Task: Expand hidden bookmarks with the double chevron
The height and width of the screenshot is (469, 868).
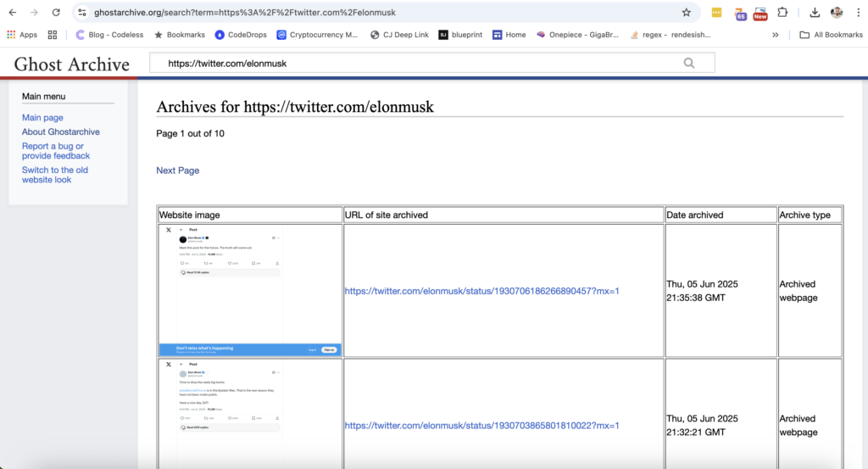Action: point(775,34)
